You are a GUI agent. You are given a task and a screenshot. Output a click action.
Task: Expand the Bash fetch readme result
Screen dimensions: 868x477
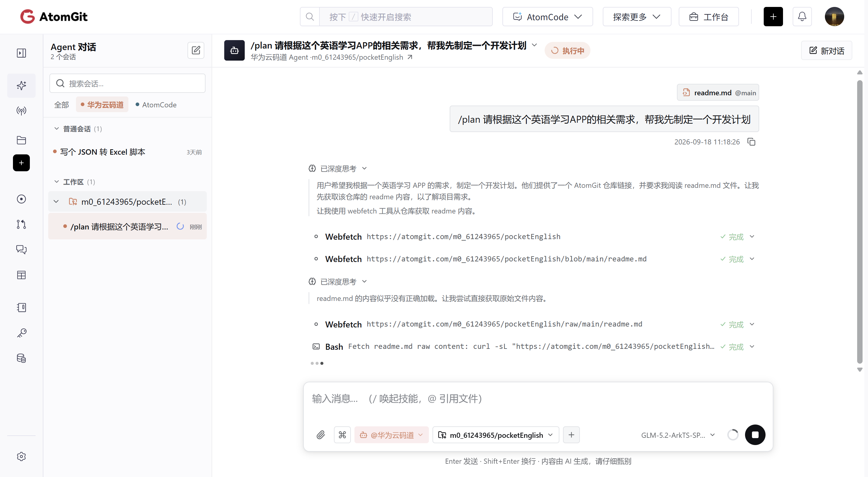click(752, 346)
